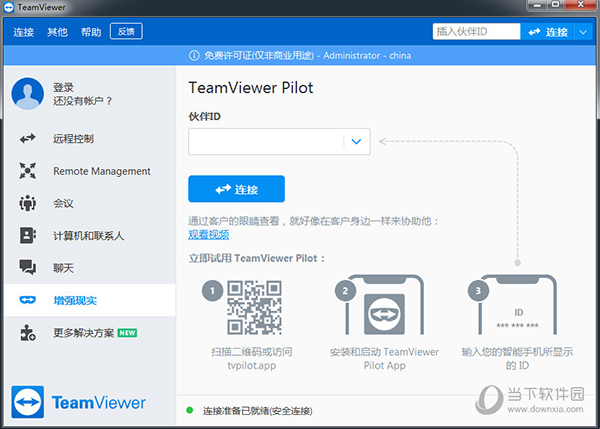
Task: Click the green connection status dot
Action: point(189,410)
